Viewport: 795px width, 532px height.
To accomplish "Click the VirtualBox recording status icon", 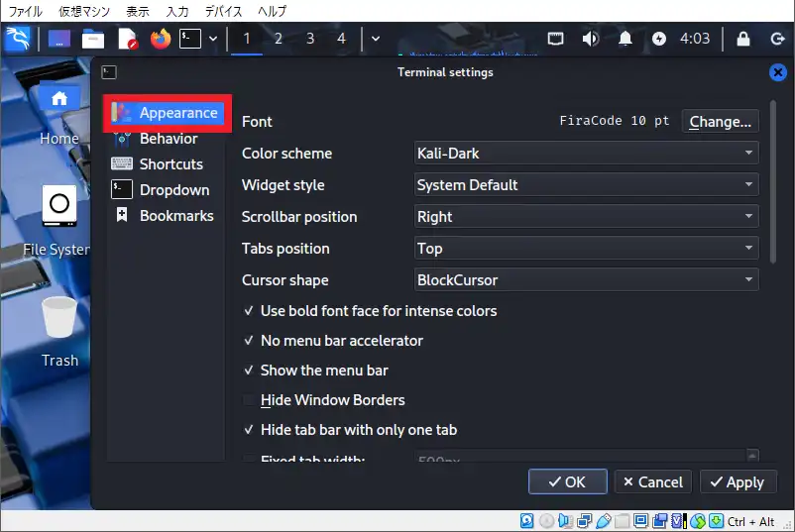I will click(659, 521).
